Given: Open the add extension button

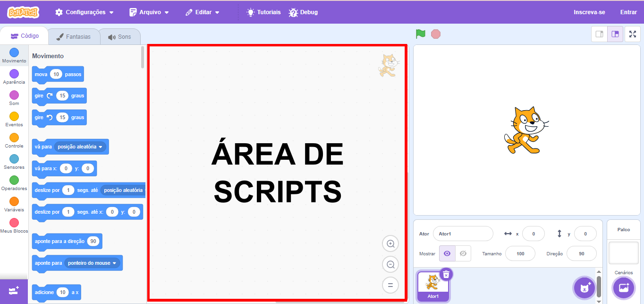Looking at the screenshot, I should click(x=14, y=291).
